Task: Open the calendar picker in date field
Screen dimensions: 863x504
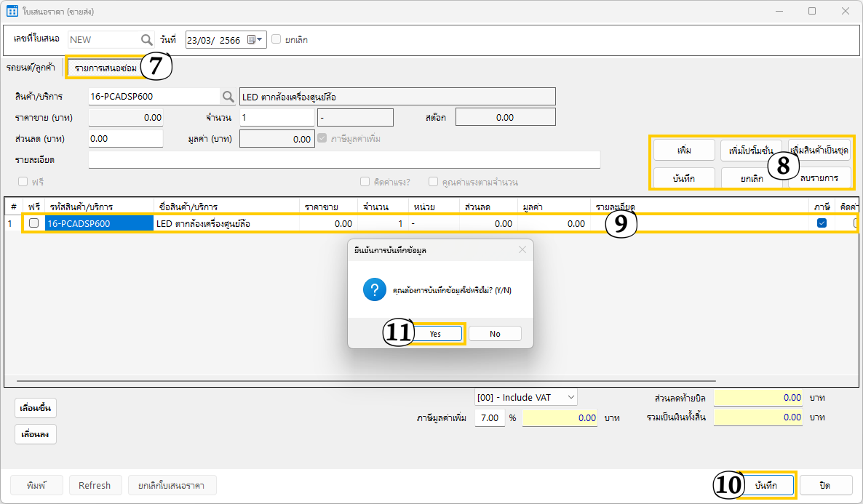Action: [252, 39]
